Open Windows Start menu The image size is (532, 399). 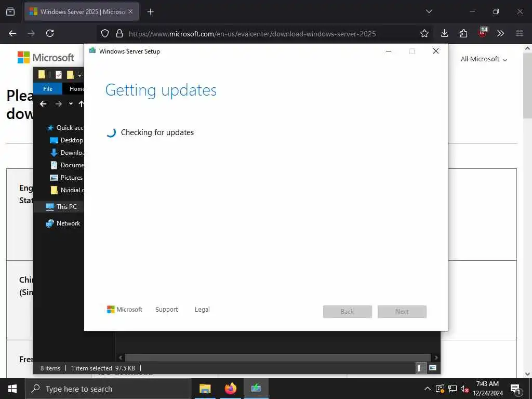coord(12,389)
